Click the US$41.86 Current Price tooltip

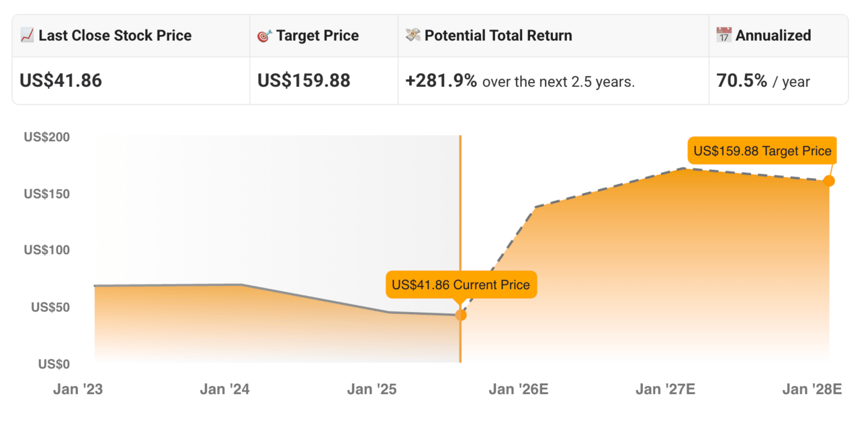(460, 284)
